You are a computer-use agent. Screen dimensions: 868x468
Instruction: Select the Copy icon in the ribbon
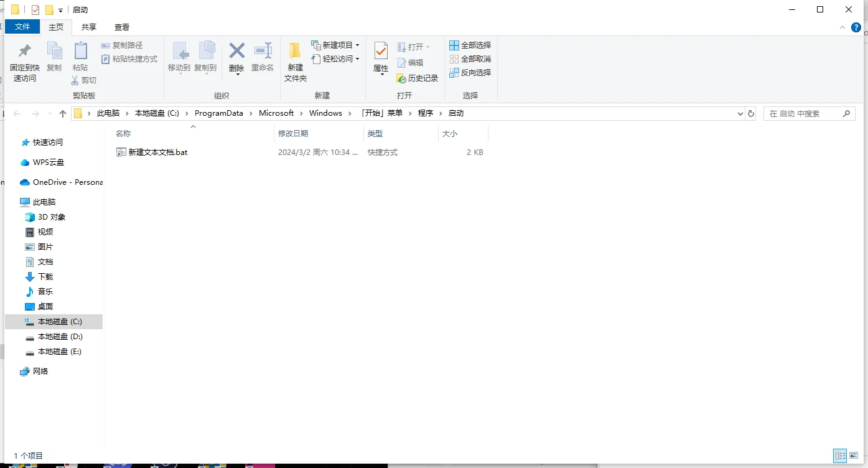[54, 59]
